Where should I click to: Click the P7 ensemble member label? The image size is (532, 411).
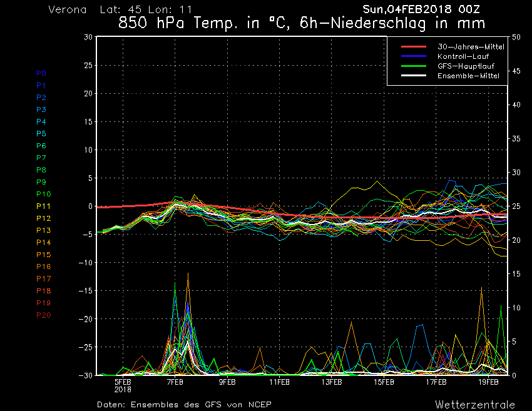(x=41, y=158)
